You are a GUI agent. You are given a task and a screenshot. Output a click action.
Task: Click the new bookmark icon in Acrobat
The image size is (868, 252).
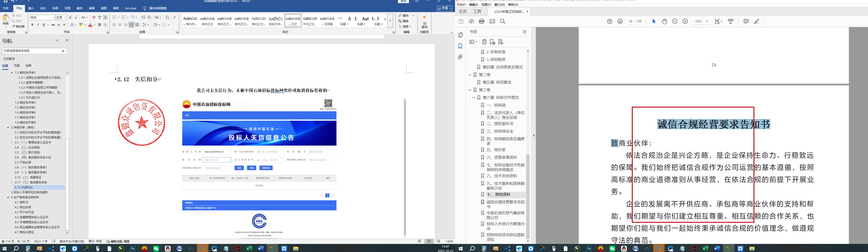click(x=492, y=42)
